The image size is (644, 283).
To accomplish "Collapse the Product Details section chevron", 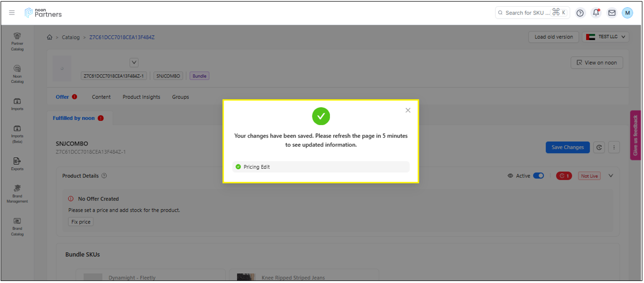I will 611,176.
